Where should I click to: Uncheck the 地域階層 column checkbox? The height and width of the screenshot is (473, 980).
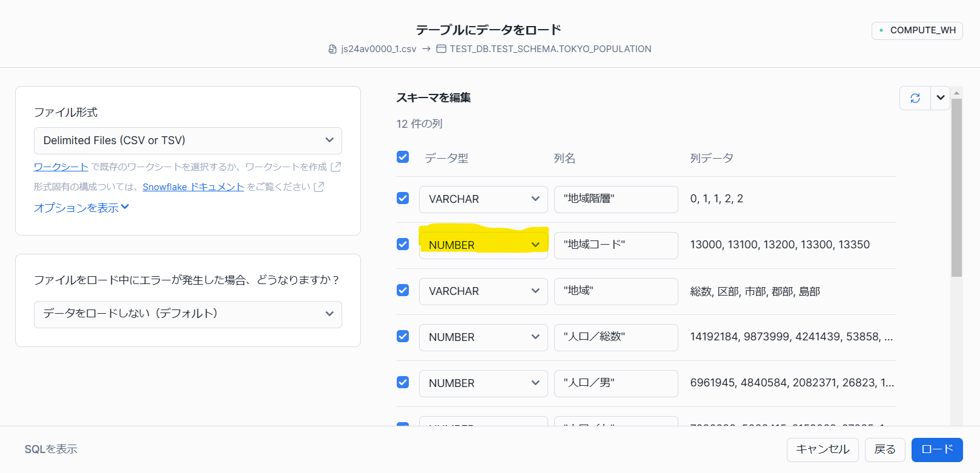(x=403, y=199)
